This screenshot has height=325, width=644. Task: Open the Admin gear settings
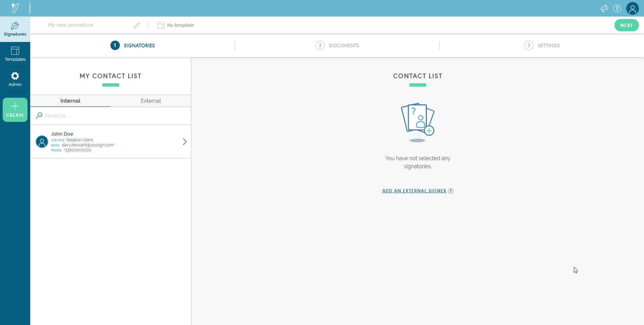point(15,80)
